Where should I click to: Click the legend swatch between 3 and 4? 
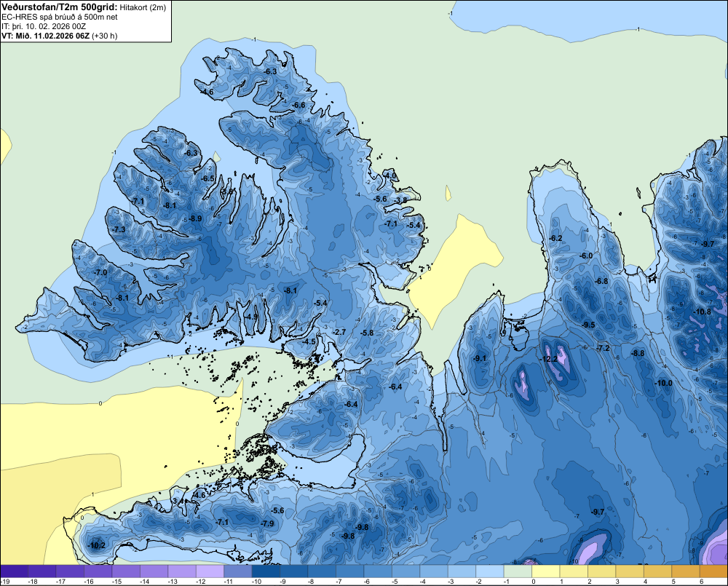click(630, 571)
